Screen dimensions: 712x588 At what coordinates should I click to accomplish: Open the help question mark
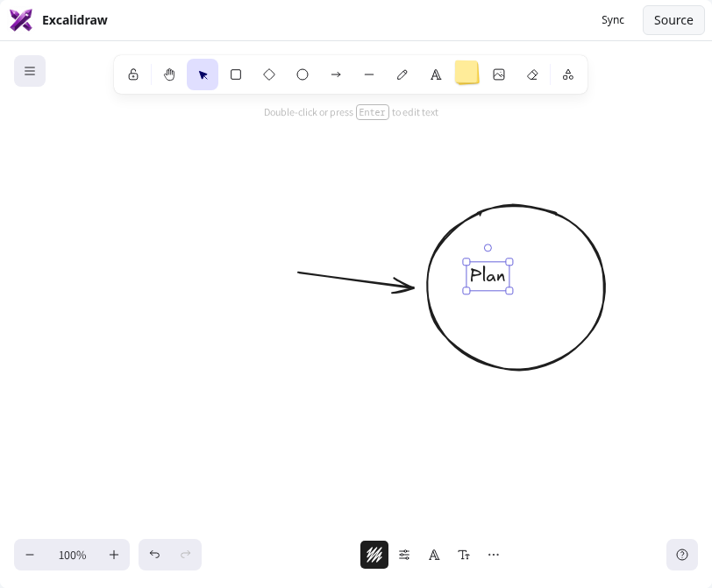[x=682, y=555]
